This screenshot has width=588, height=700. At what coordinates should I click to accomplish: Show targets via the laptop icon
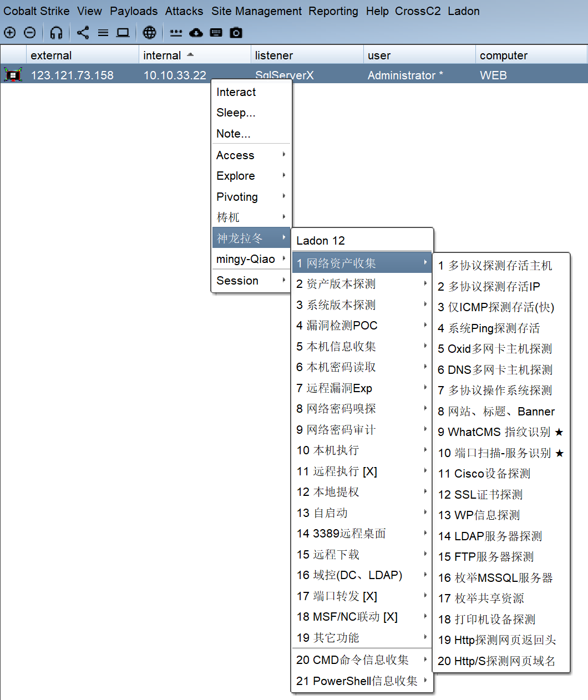[x=123, y=33]
